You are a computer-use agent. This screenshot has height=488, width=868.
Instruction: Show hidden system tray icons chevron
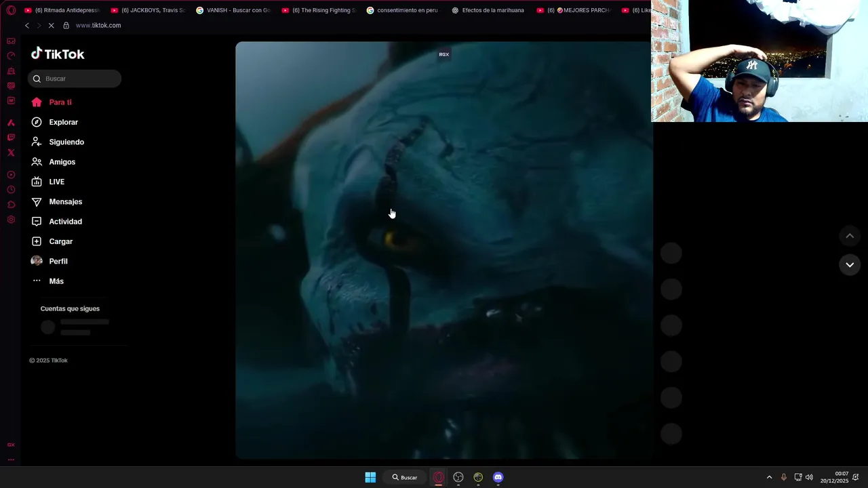[x=769, y=477]
